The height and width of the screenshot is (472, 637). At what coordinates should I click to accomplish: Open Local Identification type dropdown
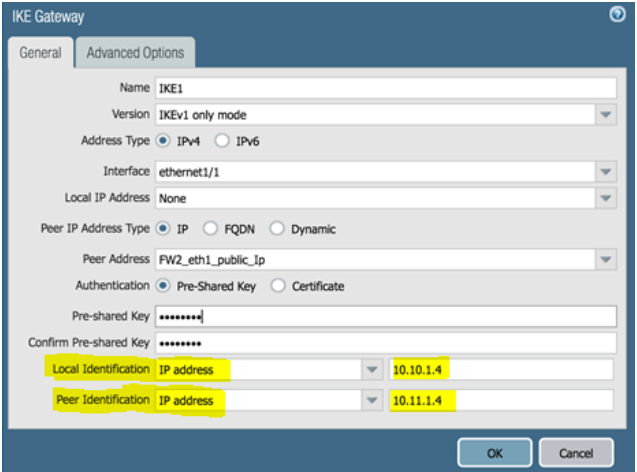pyautogui.click(x=370, y=370)
